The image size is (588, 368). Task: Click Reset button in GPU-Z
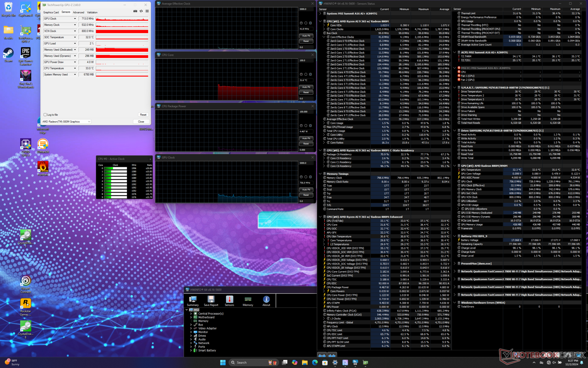143,115
